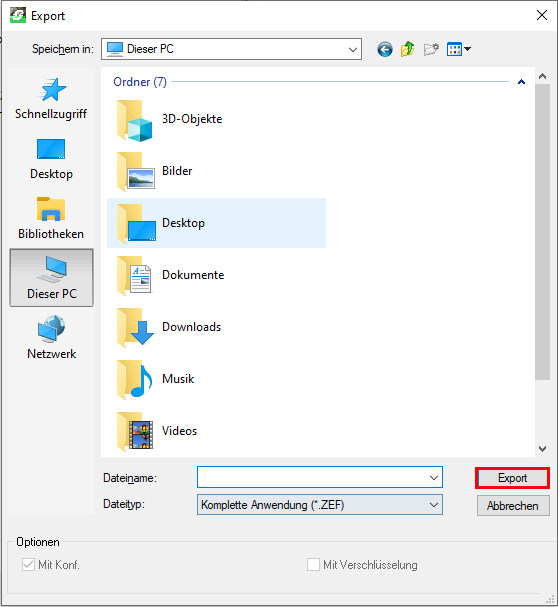Click the Export button
Image resolution: width=558 pixels, height=607 pixels.
pos(512,478)
